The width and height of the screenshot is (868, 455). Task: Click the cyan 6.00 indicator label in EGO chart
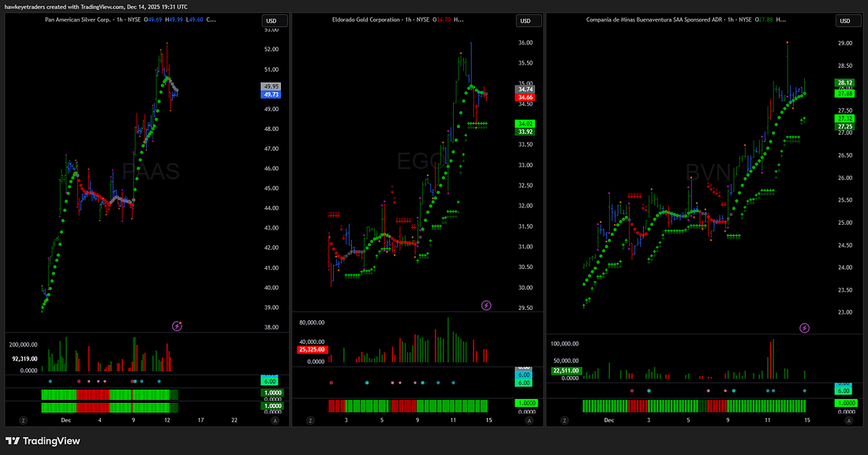tap(524, 375)
